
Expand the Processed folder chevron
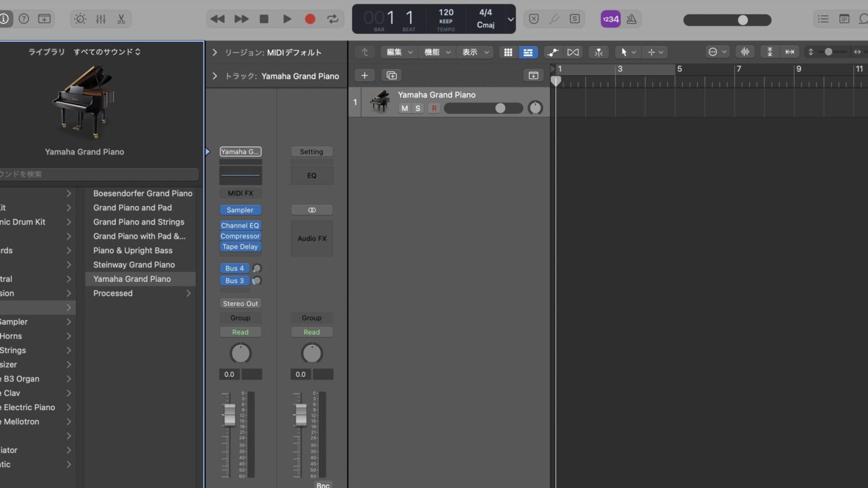pyautogui.click(x=189, y=293)
